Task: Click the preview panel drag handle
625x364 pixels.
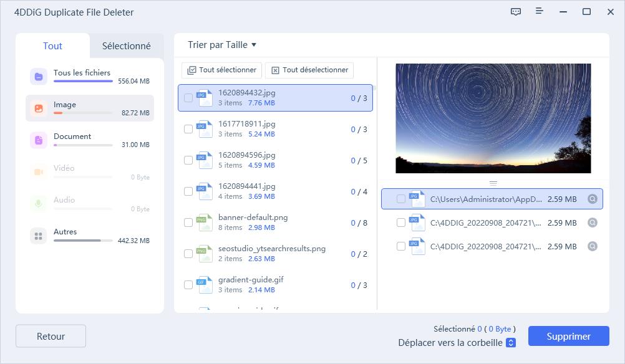Action: click(x=493, y=184)
